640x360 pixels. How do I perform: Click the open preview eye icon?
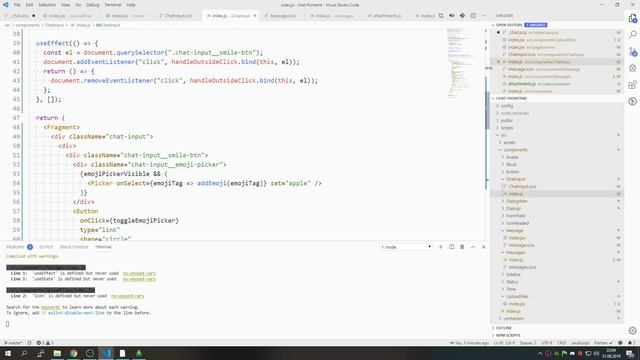(x=451, y=16)
